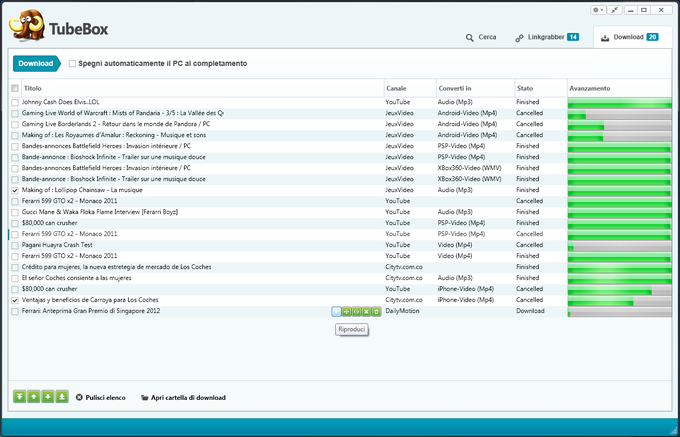Sort by the Canale column header
Screen dimensions: 680x437
[x=410, y=88]
